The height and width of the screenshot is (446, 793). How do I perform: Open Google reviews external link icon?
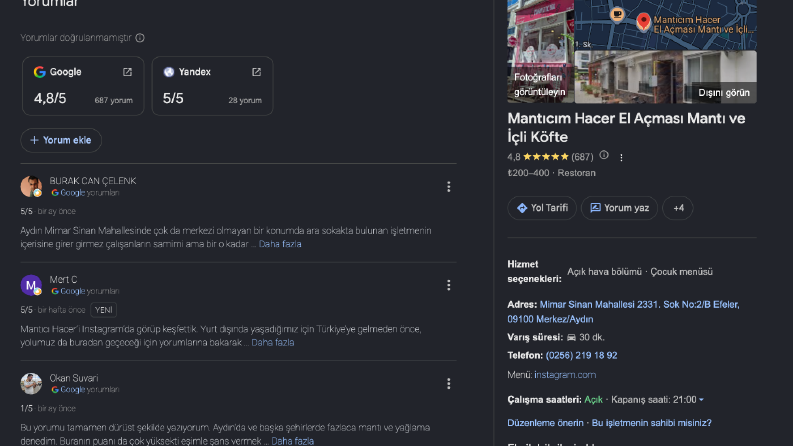pyautogui.click(x=127, y=72)
